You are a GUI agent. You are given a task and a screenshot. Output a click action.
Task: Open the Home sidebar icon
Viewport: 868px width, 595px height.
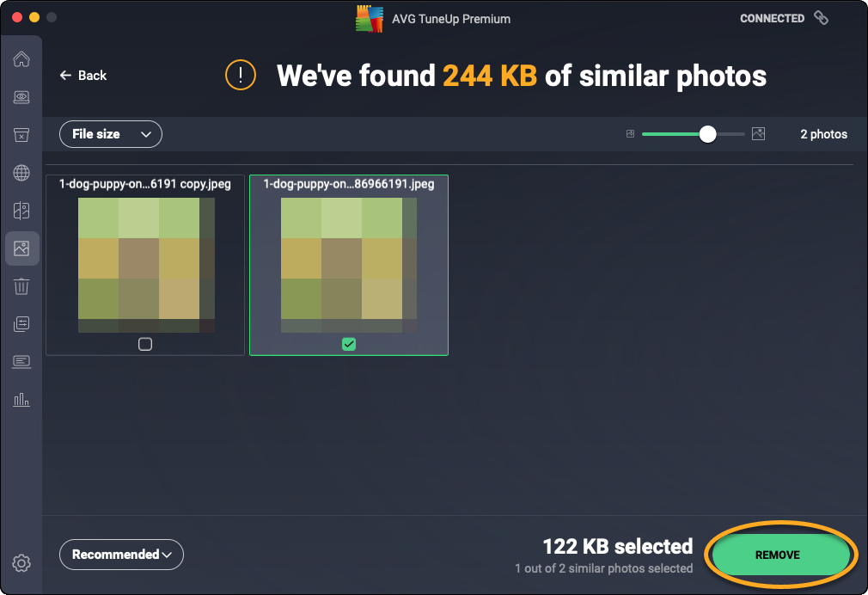tap(21, 59)
